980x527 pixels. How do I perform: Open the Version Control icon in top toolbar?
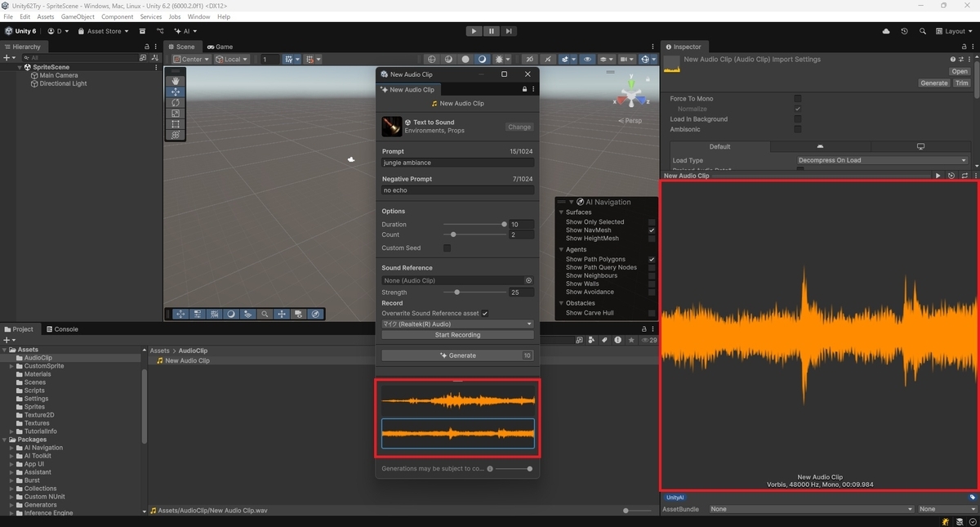pos(160,31)
